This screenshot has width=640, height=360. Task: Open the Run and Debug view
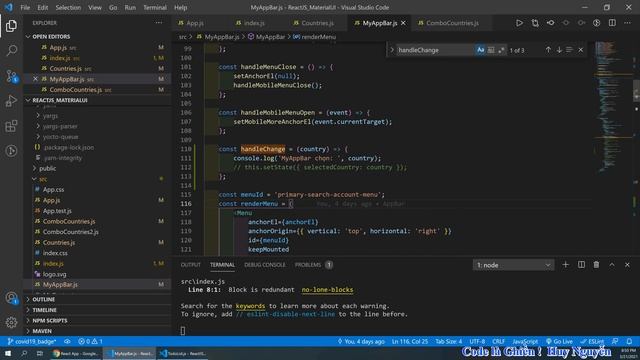[11, 101]
